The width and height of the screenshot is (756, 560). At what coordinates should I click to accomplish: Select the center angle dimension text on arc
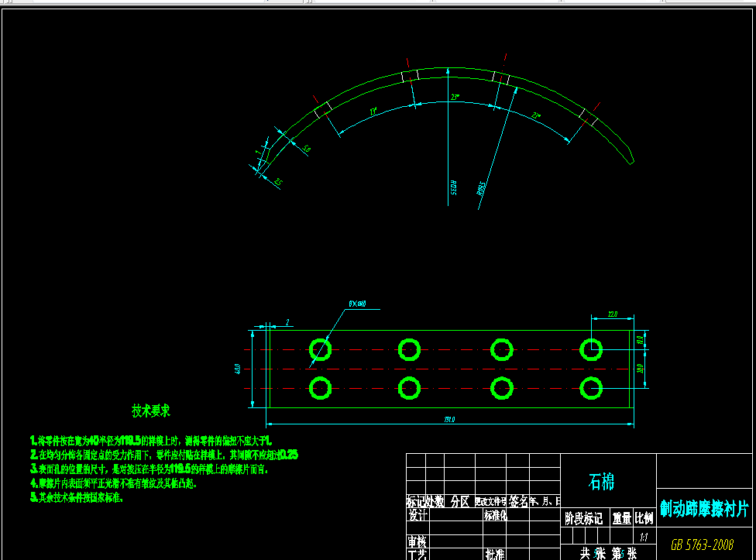point(455,98)
